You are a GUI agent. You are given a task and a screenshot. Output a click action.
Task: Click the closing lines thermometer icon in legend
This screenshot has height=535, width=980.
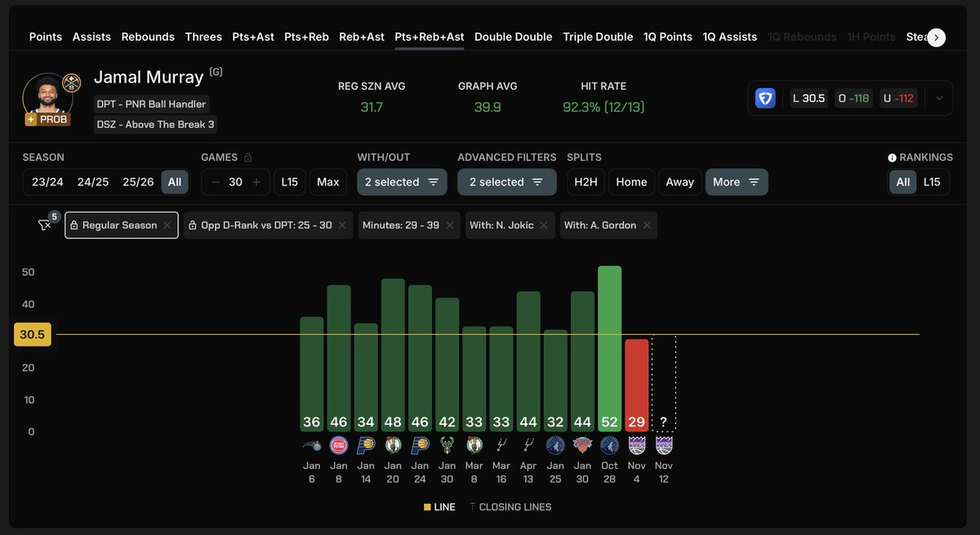472,506
